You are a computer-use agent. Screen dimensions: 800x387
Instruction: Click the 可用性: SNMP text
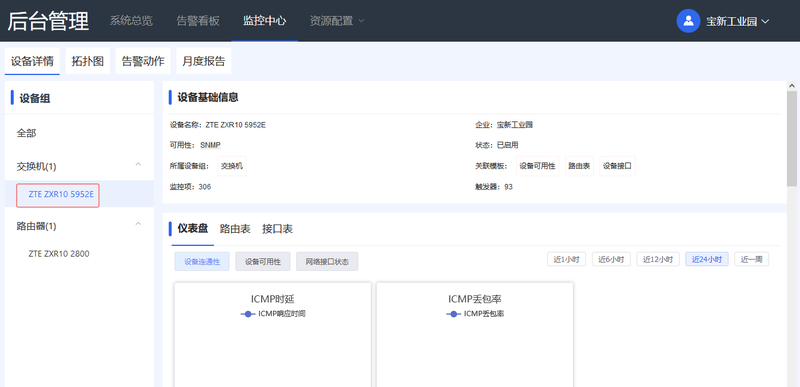[x=195, y=145]
